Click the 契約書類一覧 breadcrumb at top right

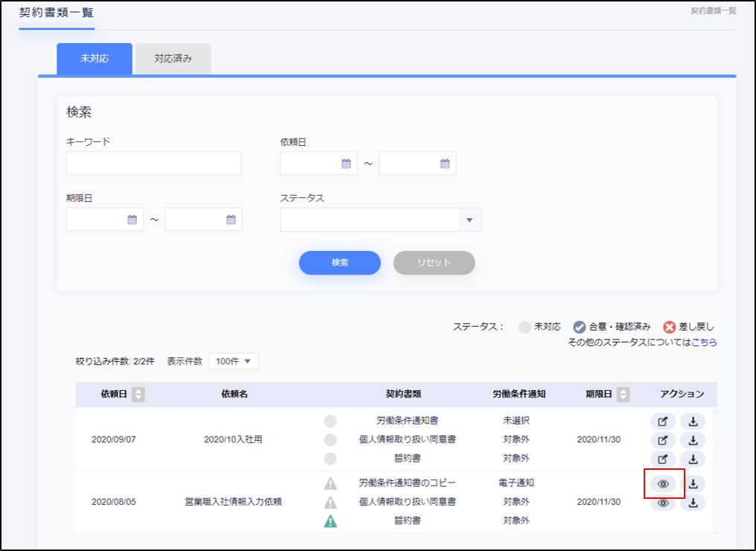[x=714, y=11]
